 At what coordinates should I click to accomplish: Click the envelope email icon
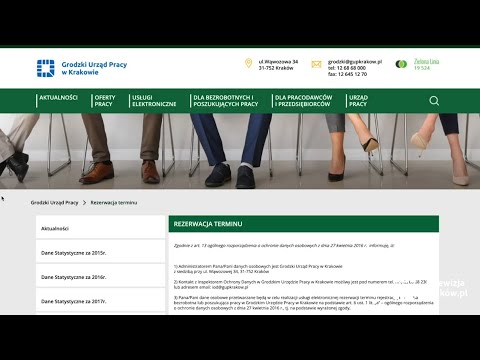click(x=316, y=64)
